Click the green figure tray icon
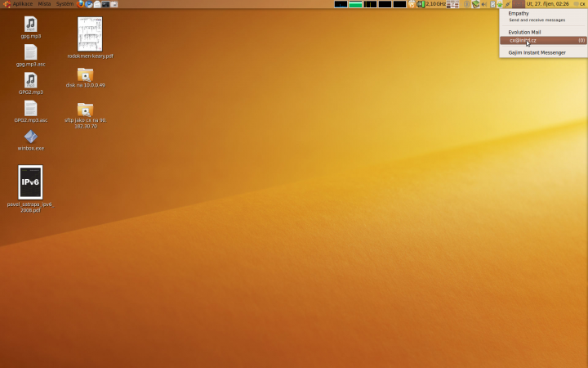 pyautogui.click(x=500, y=4)
